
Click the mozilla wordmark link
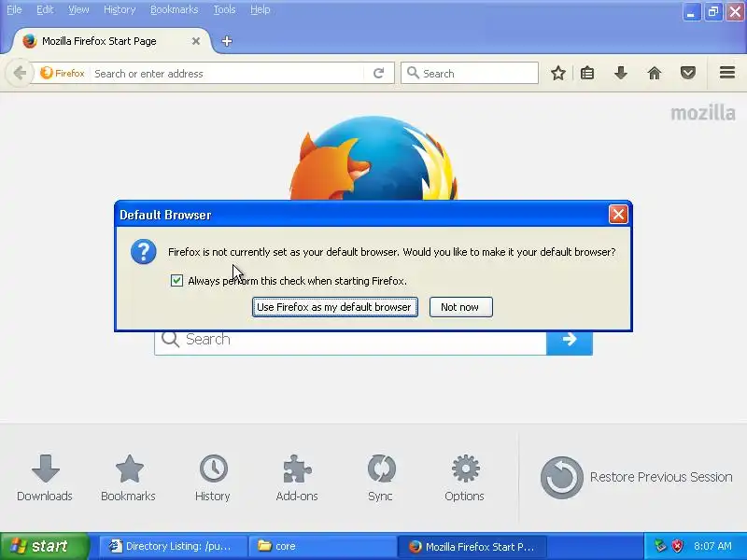[x=703, y=113]
